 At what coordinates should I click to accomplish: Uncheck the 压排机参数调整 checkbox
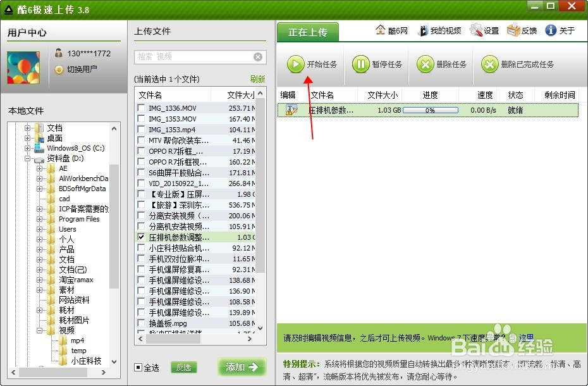tap(141, 237)
